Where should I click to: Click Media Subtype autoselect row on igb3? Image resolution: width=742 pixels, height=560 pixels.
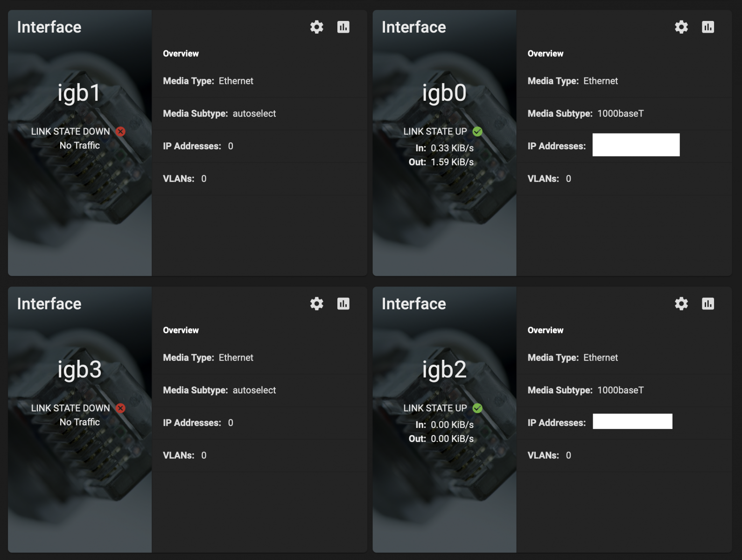point(259,390)
